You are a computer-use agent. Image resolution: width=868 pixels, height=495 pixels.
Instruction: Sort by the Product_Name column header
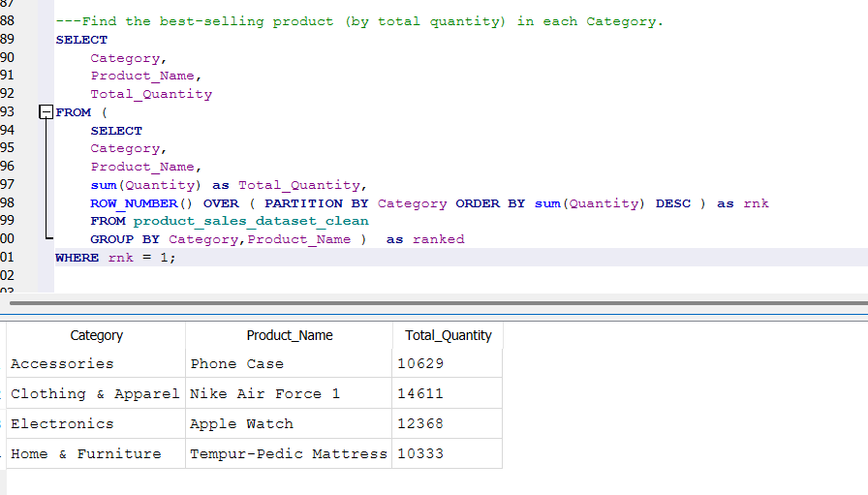pos(290,335)
